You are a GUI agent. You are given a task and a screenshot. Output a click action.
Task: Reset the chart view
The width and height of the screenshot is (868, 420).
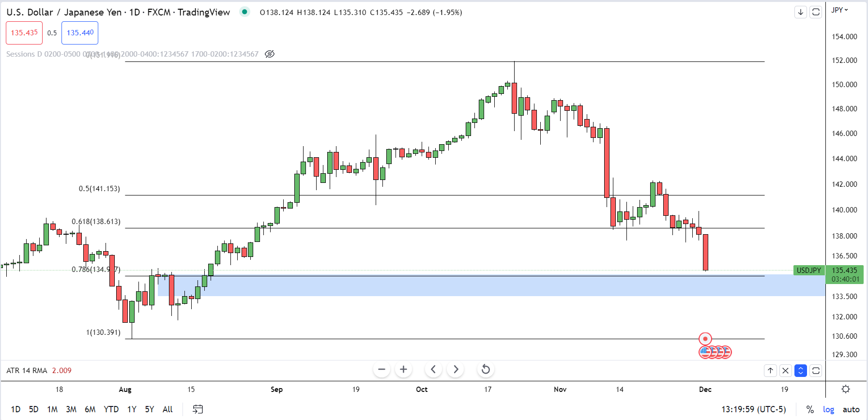(x=486, y=370)
